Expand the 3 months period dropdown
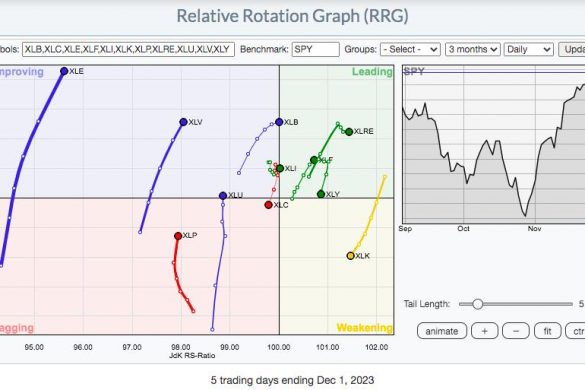The height and width of the screenshot is (390, 585). coord(473,49)
